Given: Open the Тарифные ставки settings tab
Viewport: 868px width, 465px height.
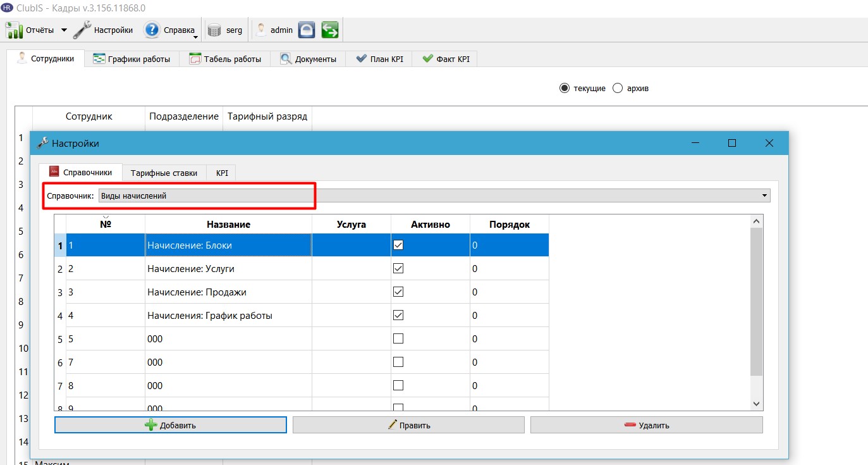Looking at the screenshot, I should 164,173.
